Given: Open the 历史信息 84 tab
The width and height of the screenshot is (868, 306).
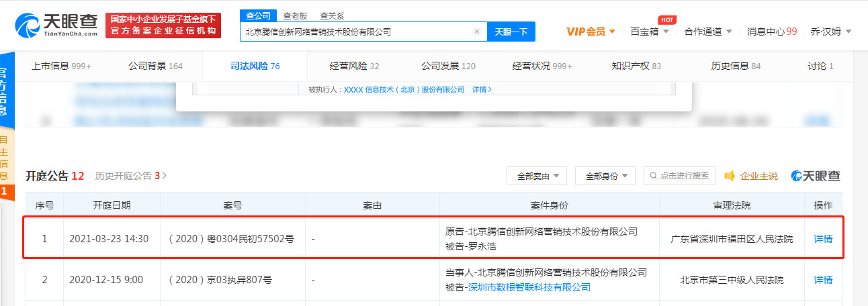Looking at the screenshot, I should coord(736,66).
